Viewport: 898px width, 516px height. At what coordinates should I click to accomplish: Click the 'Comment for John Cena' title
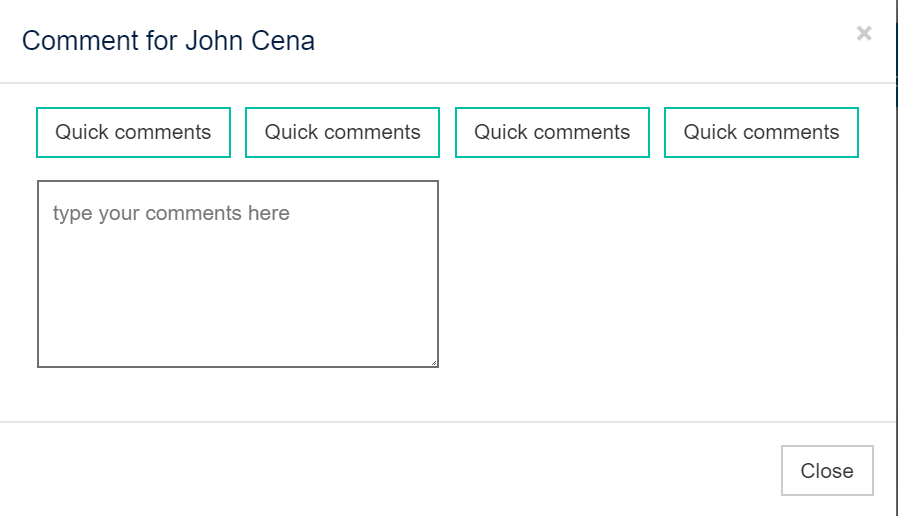coord(168,41)
